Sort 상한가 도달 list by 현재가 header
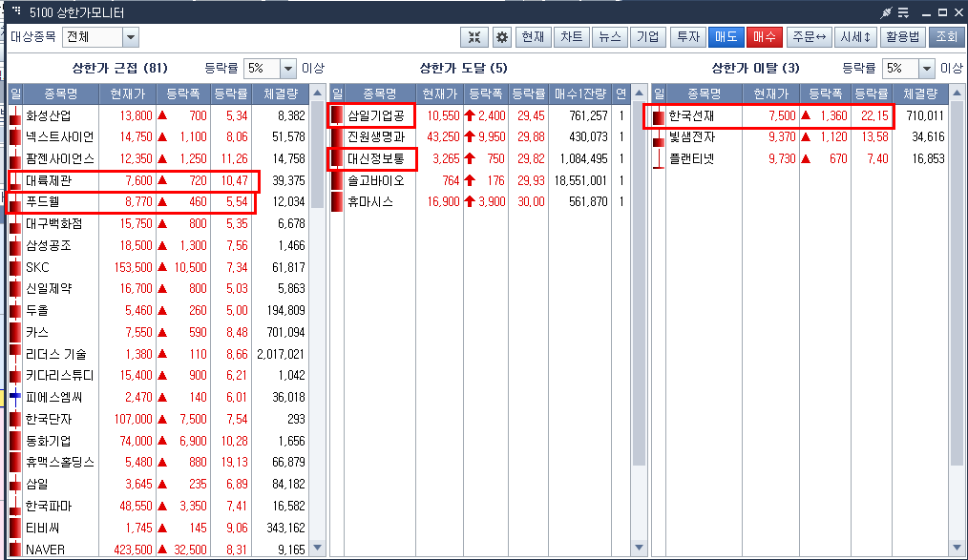 click(x=439, y=93)
